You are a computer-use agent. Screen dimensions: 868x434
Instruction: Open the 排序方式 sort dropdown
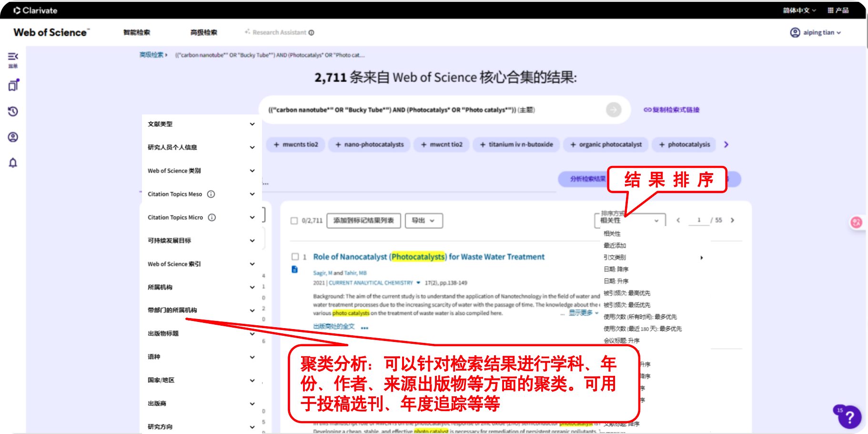(x=630, y=219)
